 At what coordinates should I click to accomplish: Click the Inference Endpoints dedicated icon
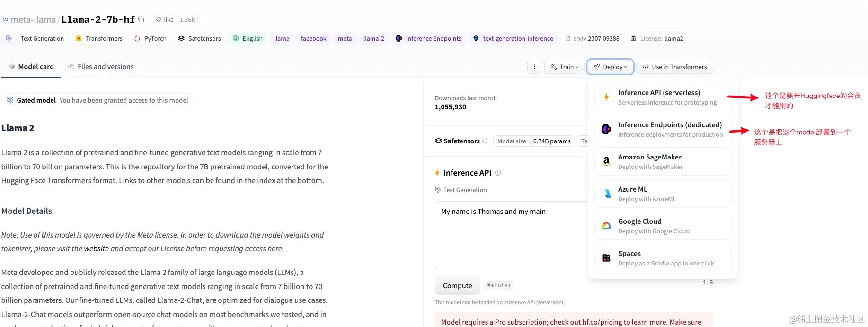(606, 129)
